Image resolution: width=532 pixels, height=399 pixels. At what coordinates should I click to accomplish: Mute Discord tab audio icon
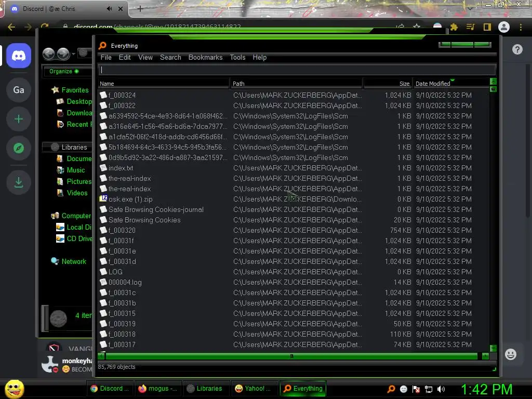pos(109,9)
